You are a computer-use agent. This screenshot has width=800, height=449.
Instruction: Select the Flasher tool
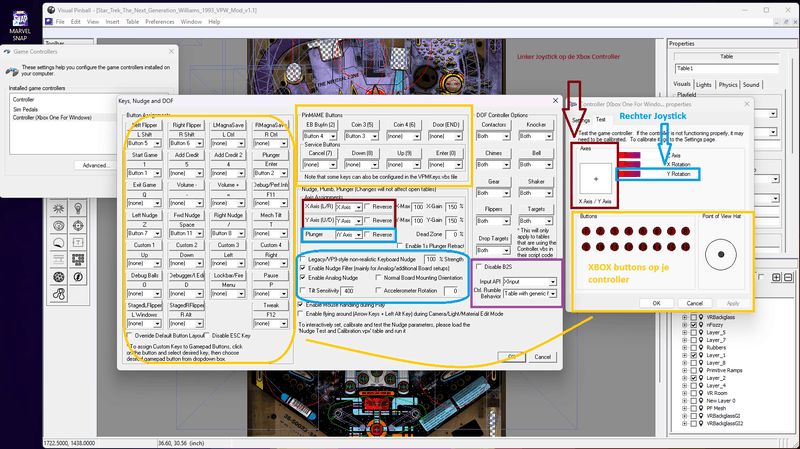[x=78, y=277]
